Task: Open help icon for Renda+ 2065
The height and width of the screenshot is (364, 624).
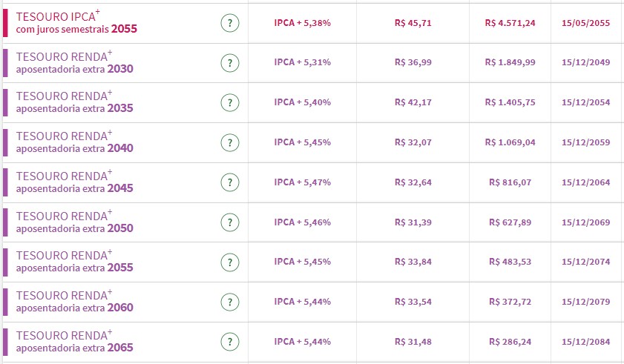Action: 230,342
